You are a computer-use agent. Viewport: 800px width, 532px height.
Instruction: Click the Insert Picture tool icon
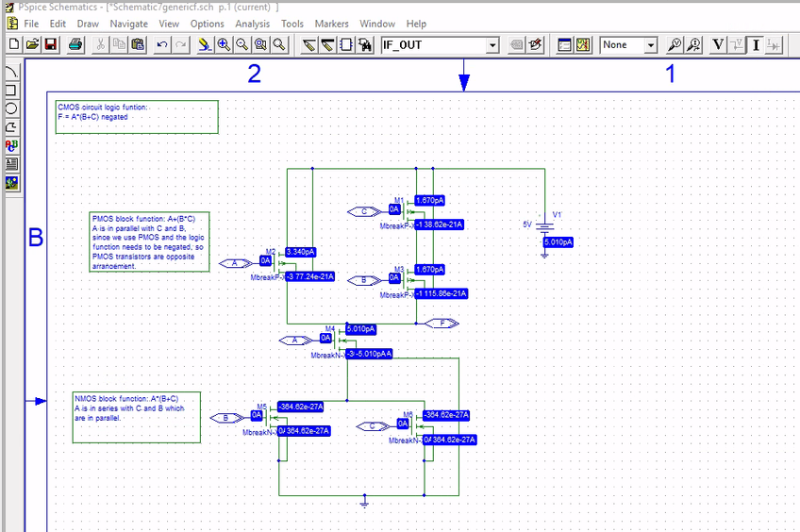coord(11,182)
